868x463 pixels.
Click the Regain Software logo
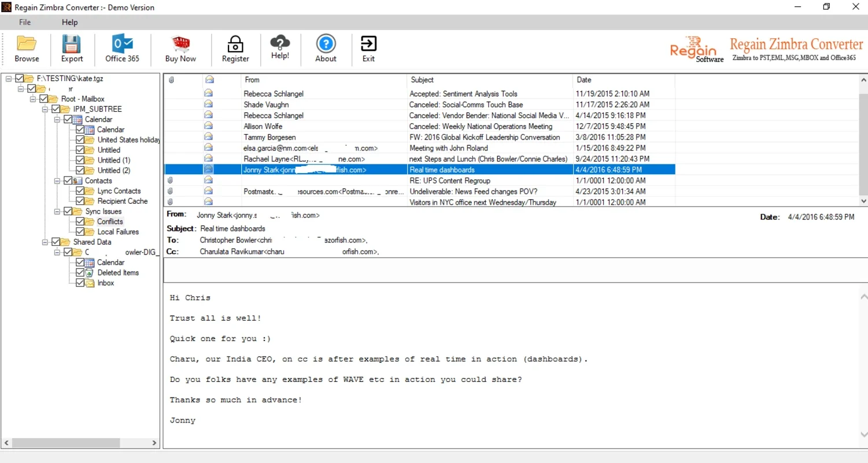pos(697,49)
